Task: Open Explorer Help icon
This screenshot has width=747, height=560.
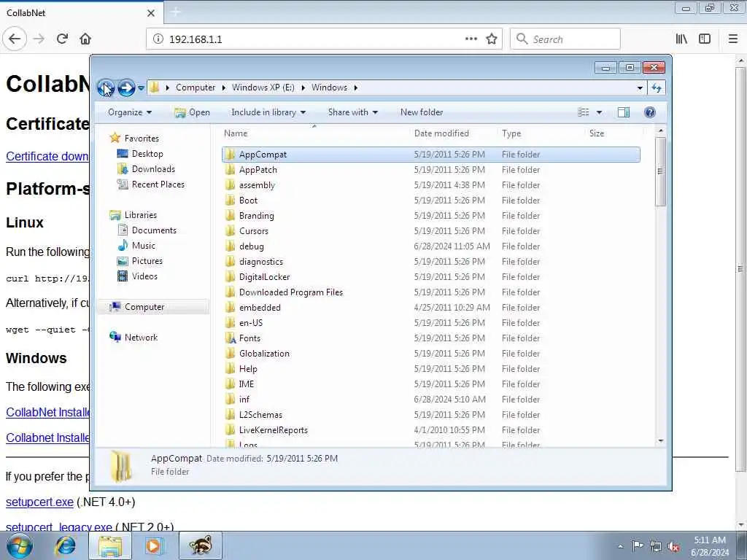Action: click(650, 112)
